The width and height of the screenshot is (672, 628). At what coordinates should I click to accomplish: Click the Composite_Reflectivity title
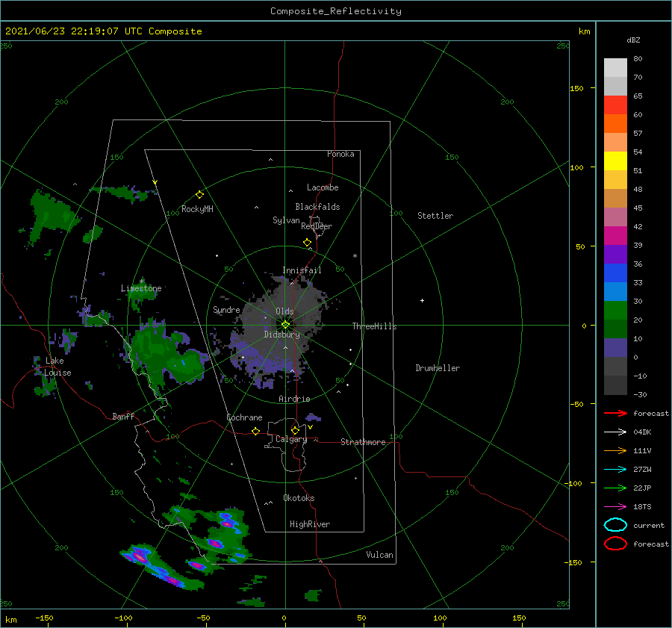pos(335,11)
